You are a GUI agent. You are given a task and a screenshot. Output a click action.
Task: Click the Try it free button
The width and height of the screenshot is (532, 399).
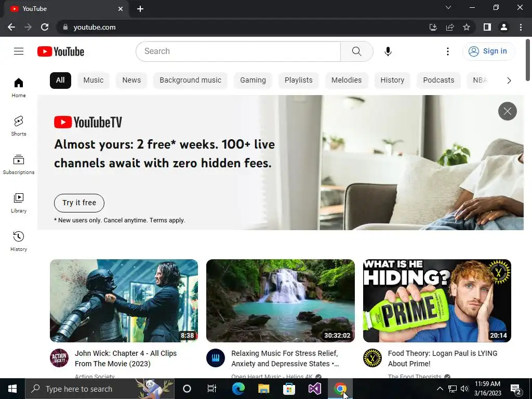[79, 203]
